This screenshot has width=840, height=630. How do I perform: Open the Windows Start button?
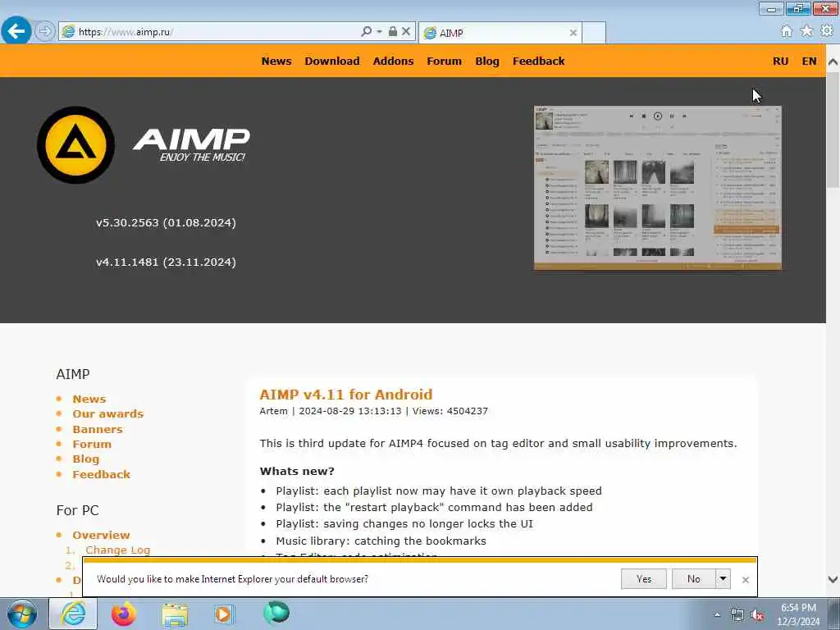[x=21, y=614]
